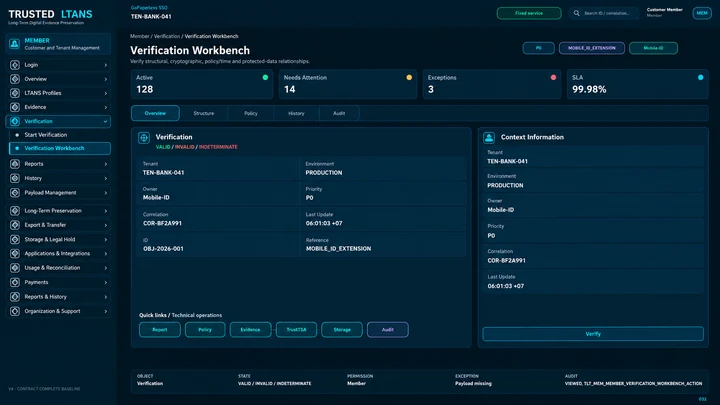Viewport: 720px width, 405px height.
Task: Click the Verify button
Action: pyautogui.click(x=593, y=334)
